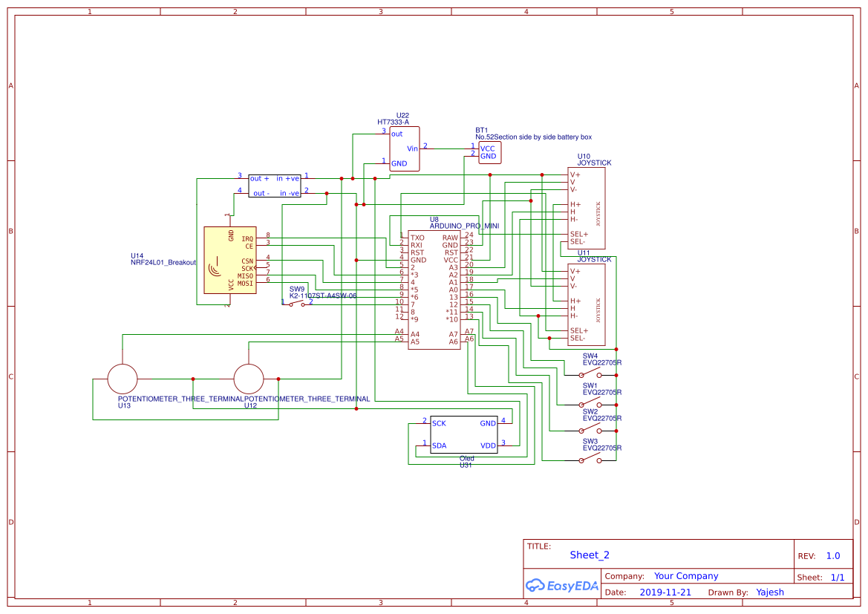Click the Sheet_2 title text
Image resolution: width=868 pixels, height=614 pixels.
pos(589,555)
